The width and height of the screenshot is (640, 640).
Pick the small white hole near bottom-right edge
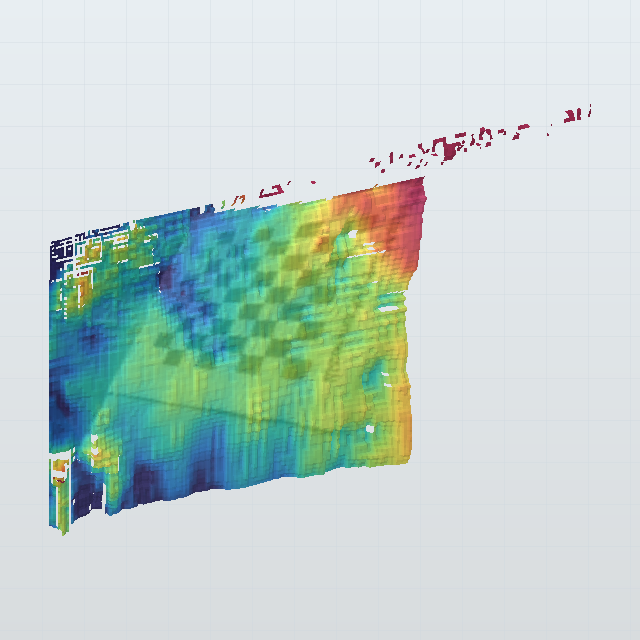[370, 429]
